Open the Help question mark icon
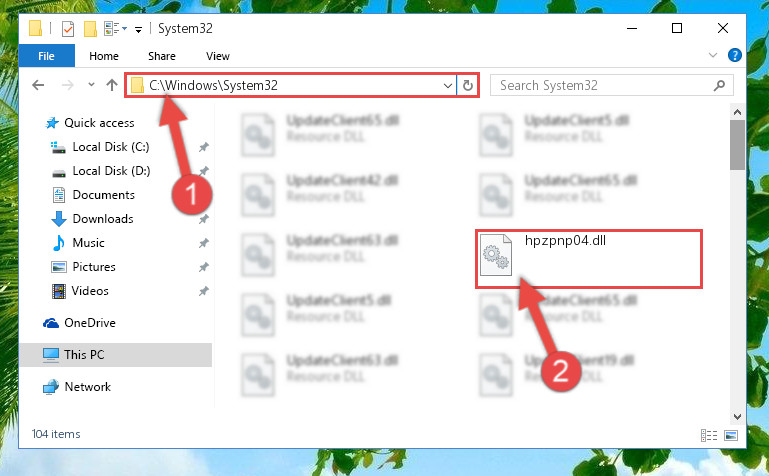This screenshot has width=769, height=476. (735, 55)
